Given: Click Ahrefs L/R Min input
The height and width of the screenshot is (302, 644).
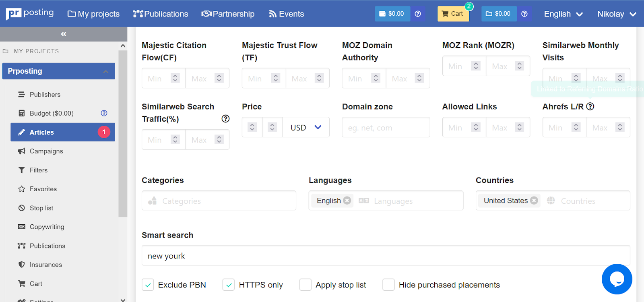Looking at the screenshot, I should (564, 127).
